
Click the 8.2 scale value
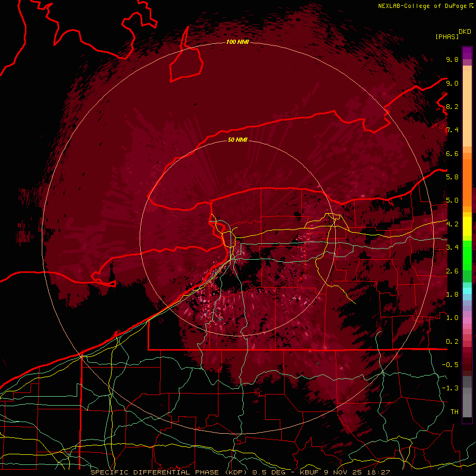[452, 106]
